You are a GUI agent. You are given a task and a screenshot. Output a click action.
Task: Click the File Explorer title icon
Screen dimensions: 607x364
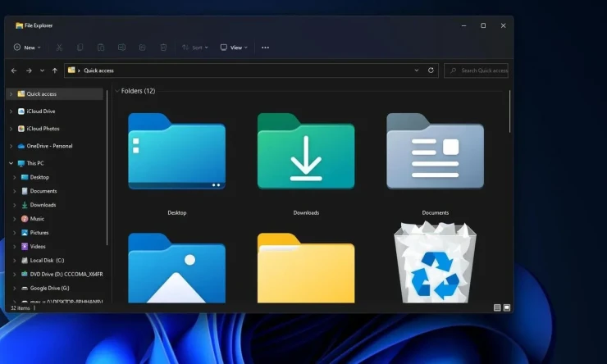pyautogui.click(x=19, y=25)
